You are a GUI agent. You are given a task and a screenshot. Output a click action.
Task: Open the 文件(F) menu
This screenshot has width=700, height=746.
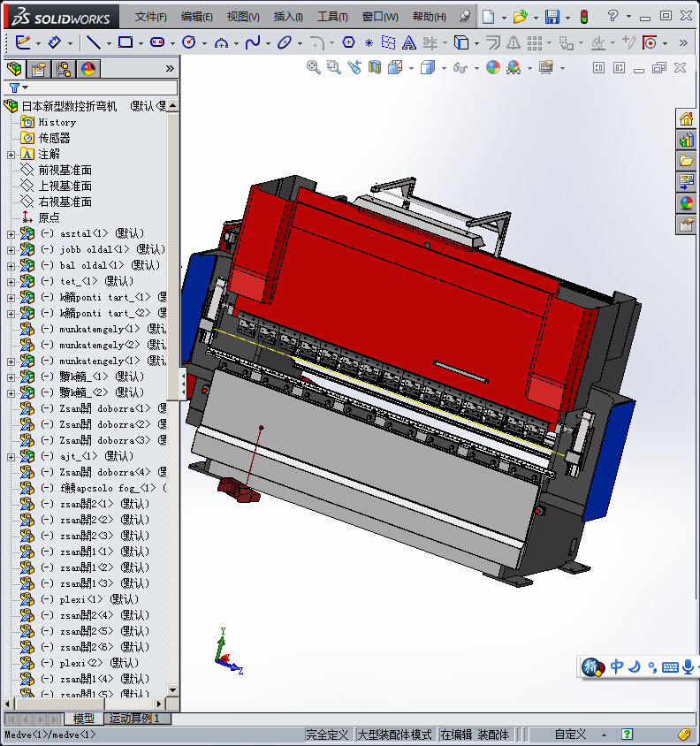151,17
